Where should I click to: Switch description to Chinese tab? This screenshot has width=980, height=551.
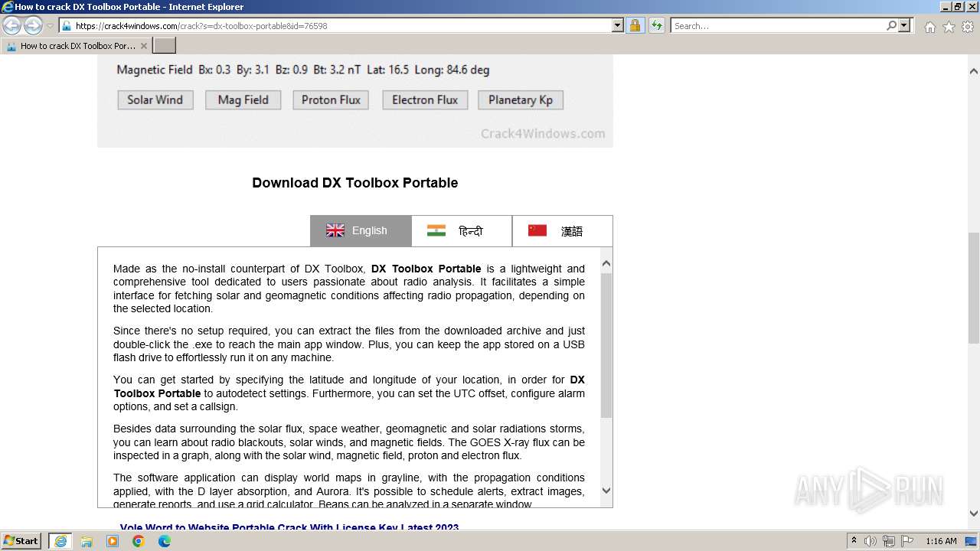562,230
